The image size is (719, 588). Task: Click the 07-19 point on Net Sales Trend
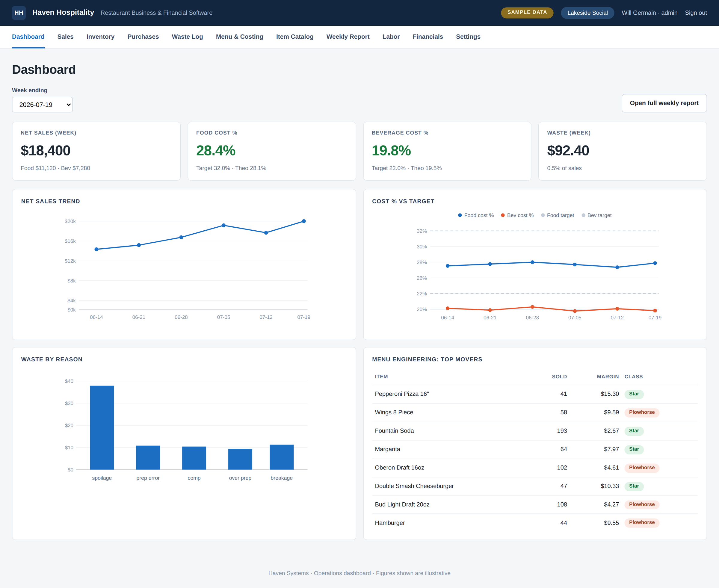pyautogui.click(x=304, y=221)
